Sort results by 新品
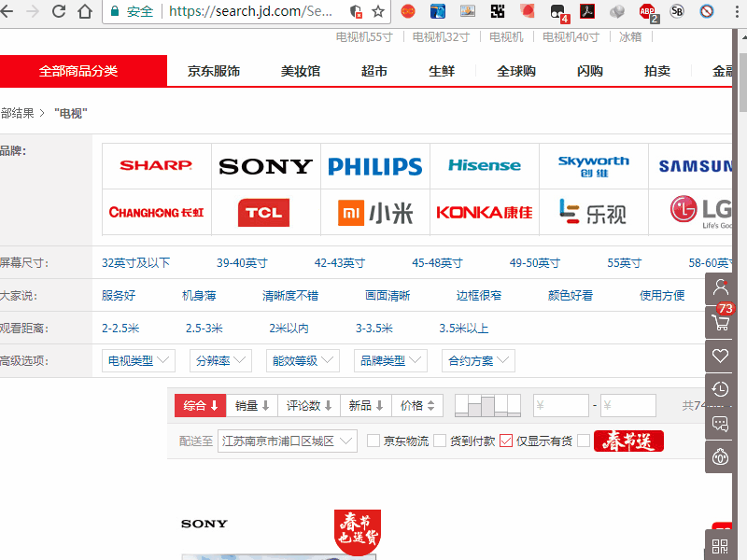The height and width of the screenshot is (560, 747). click(366, 406)
